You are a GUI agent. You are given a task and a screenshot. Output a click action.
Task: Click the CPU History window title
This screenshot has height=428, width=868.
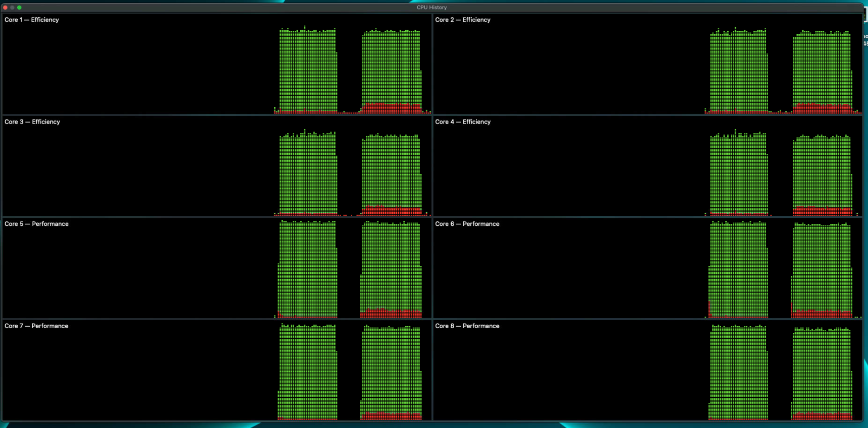tap(431, 8)
